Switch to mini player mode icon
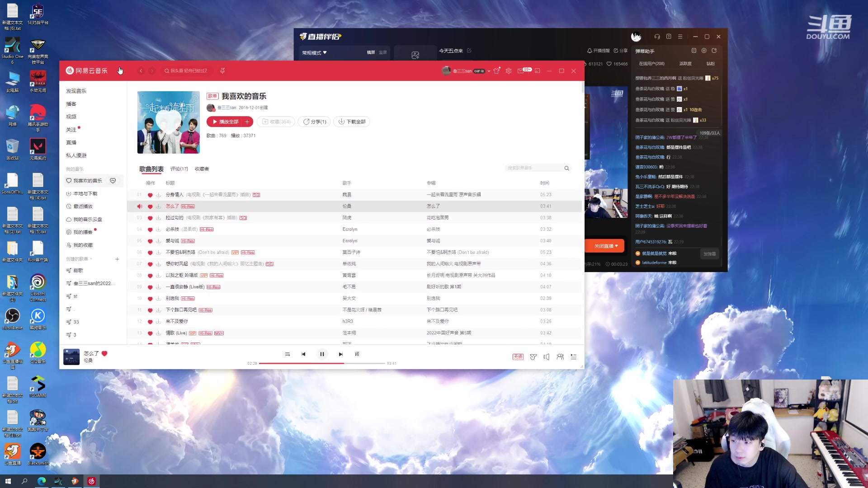Image resolution: width=868 pixels, height=488 pixels. pos(537,71)
